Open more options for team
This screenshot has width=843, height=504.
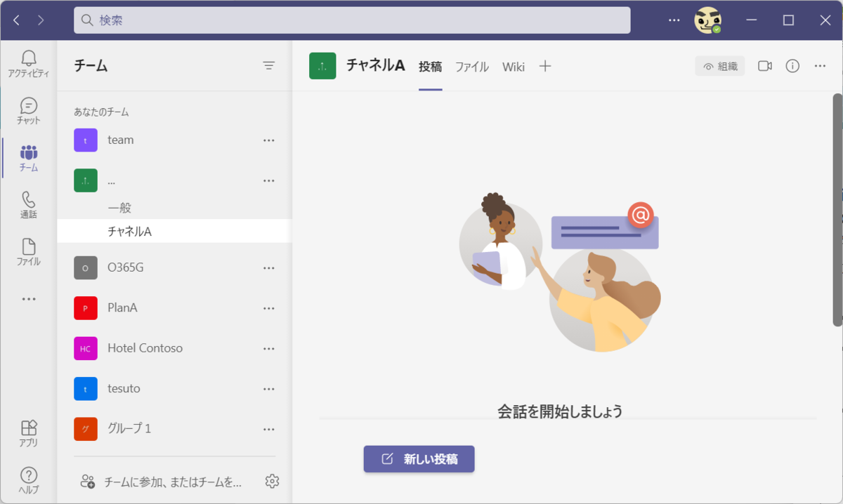[268, 140]
